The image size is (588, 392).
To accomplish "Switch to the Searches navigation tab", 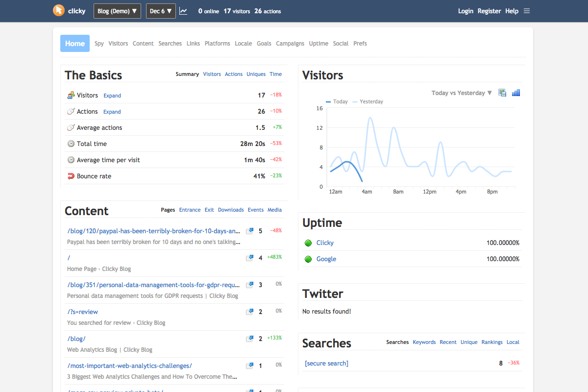I will tap(170, 44).
